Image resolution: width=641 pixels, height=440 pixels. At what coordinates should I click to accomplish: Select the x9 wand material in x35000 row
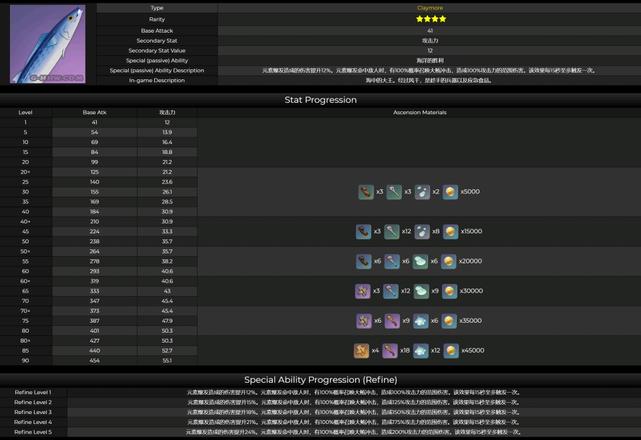click(x=392, y=321)
